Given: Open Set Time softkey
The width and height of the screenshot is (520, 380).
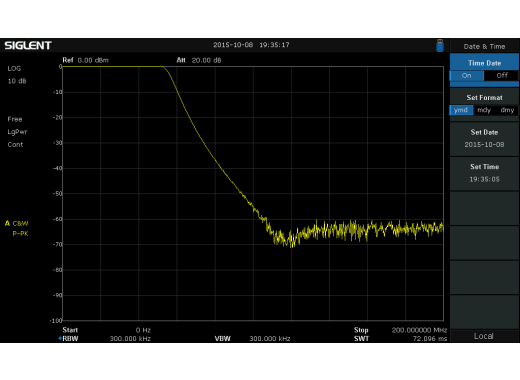Looking at the screenshot, I should (484, 173).
